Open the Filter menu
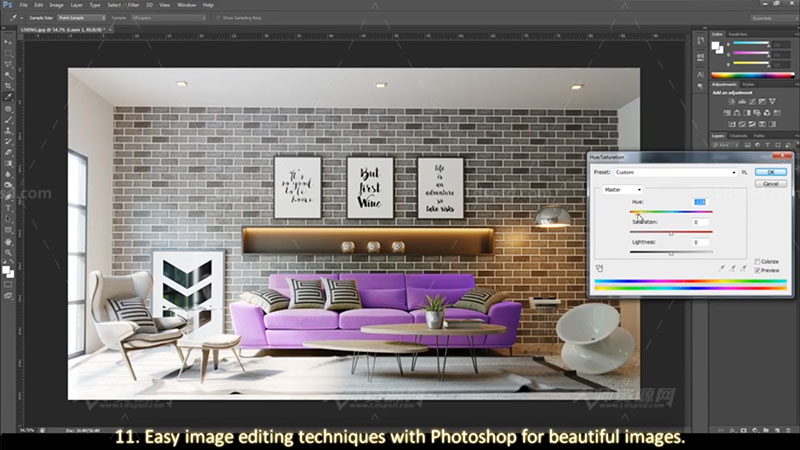This screenshot has height=450, width=800. (x=133, y=5)
